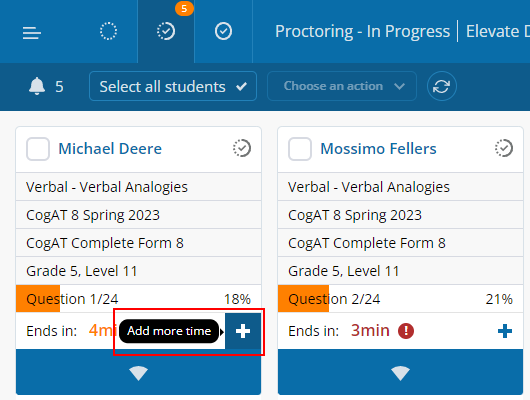Click the notification bell icon

37,86
